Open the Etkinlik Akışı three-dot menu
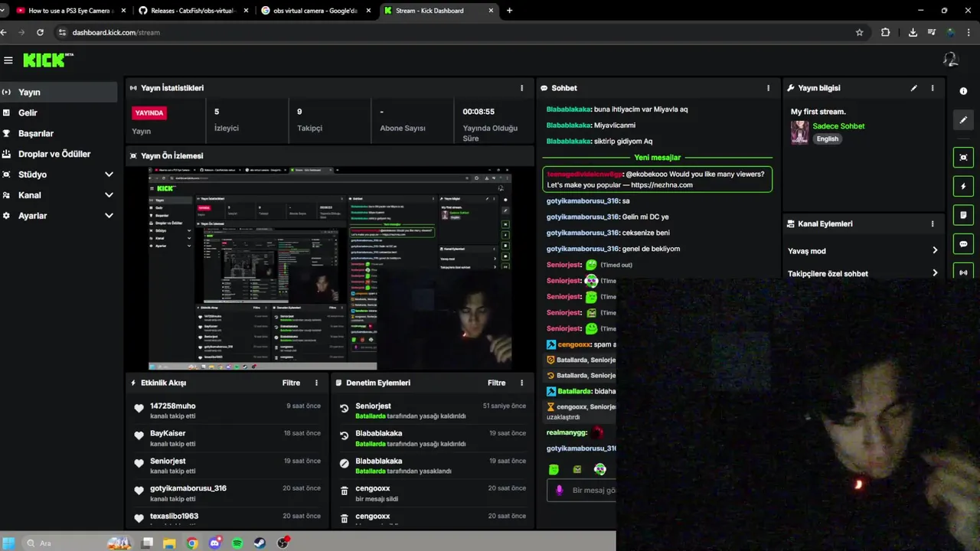The image size is (980, 551). pos(316,383)
